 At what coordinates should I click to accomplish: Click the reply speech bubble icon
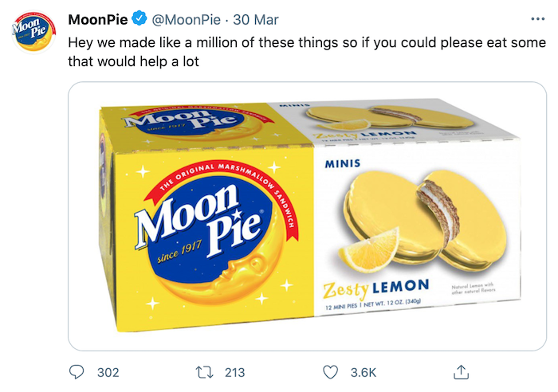tap(77, 372)
